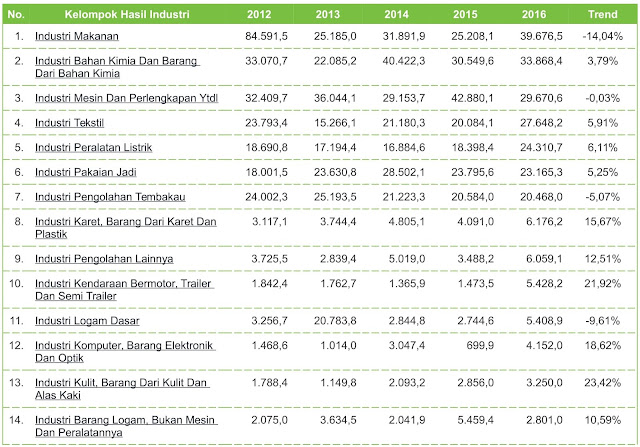Click the 2014 value 28.502,1
The height and width of the screenshot is (447, 640).
click(x=404, y=172)
